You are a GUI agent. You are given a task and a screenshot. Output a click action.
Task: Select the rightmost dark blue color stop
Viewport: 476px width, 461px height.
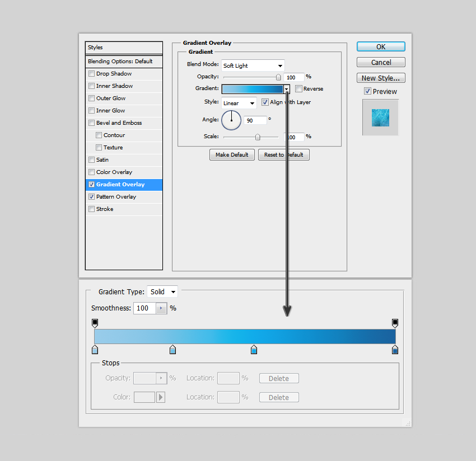click(x=395, y=350)
